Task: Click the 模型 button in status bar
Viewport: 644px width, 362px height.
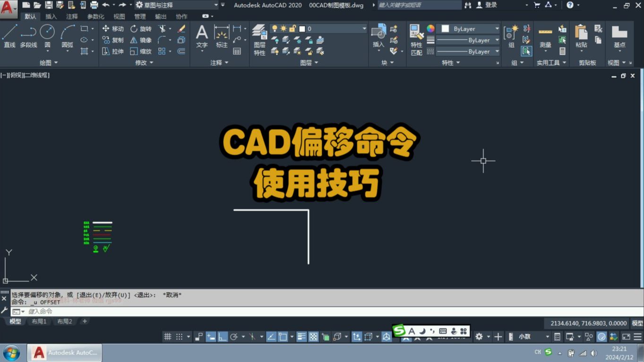Action: click(x=637, y=323)
